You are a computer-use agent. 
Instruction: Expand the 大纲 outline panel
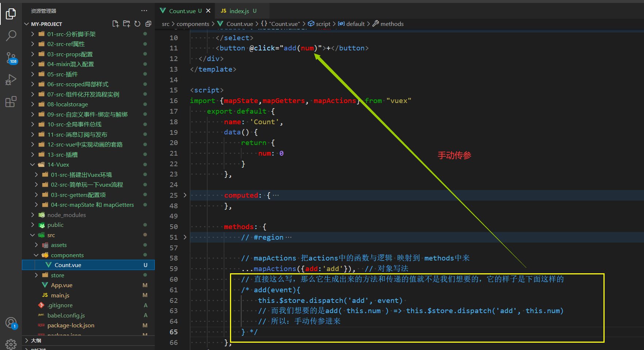[88, 341]
